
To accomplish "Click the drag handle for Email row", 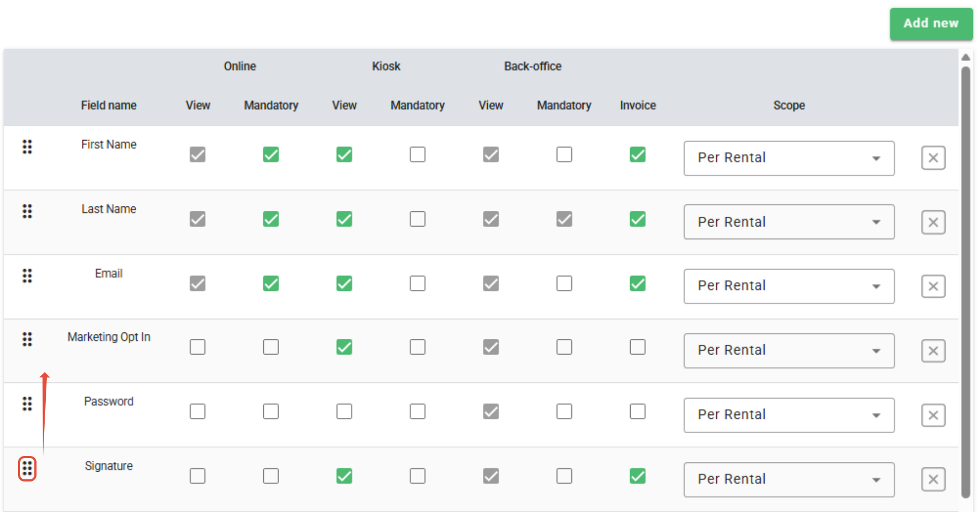I will tap(27, 276).
